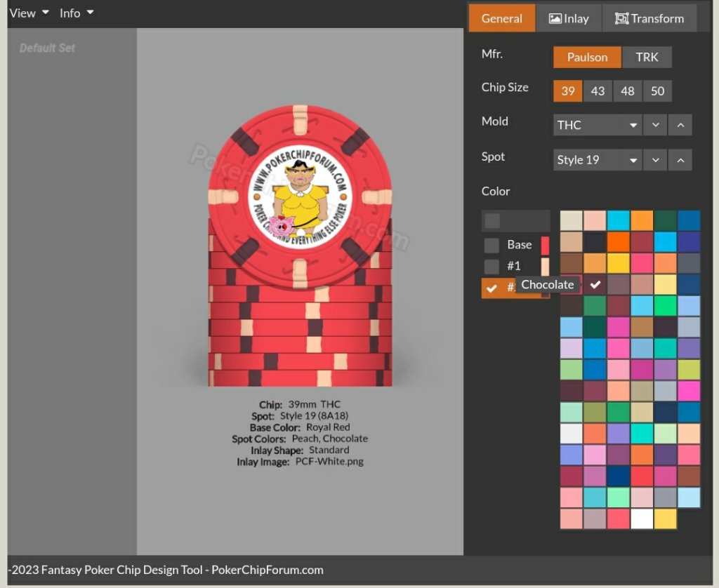
Task: Pick the pure white swatch in the last row
Action: point(642,519)
